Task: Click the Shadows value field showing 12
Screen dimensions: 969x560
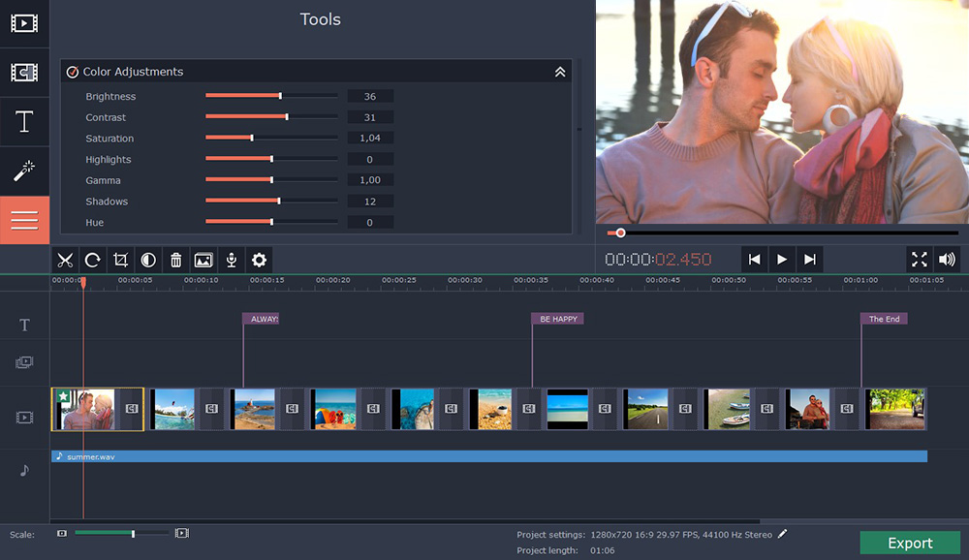Action: pos(370,202)
